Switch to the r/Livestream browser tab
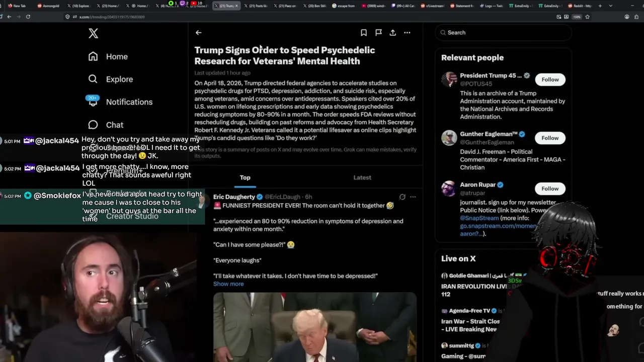The width and height of the screenshot is (644, 362). [x=433, y=6]
